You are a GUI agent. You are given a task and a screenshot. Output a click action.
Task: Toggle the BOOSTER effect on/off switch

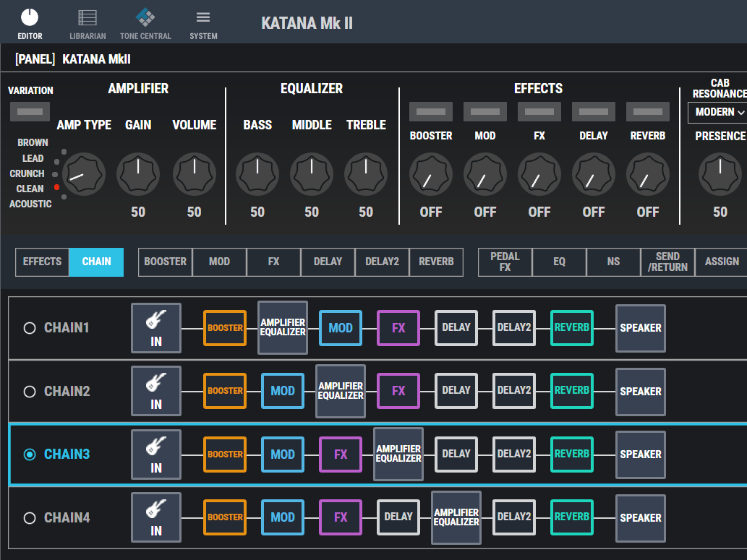pos(431,111)
